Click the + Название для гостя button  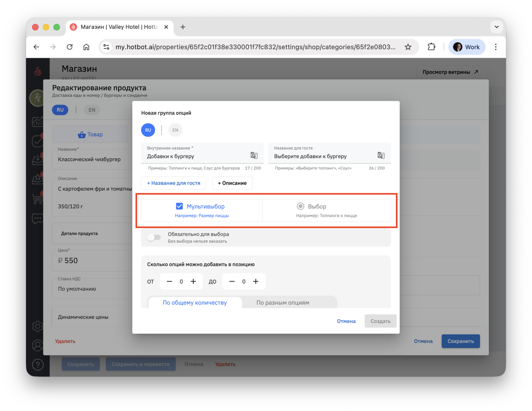(174, 183)
